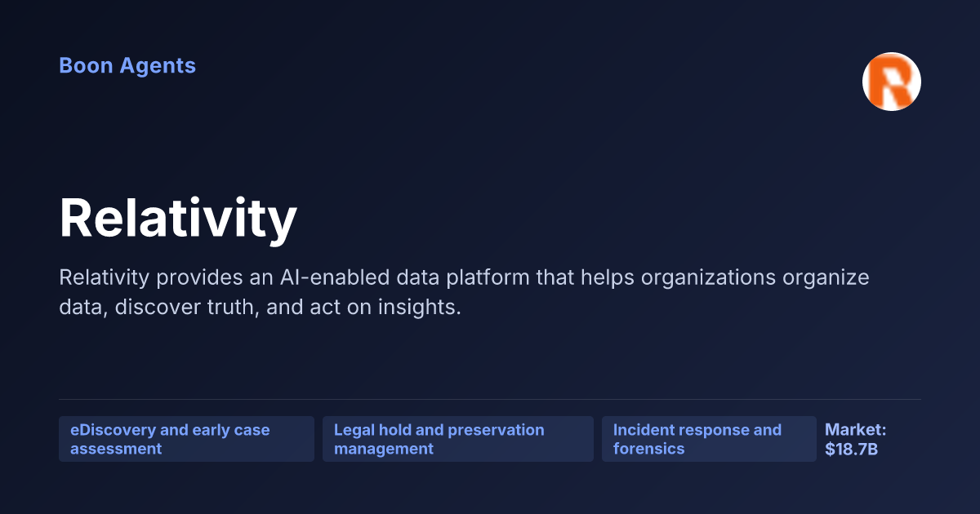Select the eDiscovery and early case assessment tag
Screen dimensions: 980x514
186,439
